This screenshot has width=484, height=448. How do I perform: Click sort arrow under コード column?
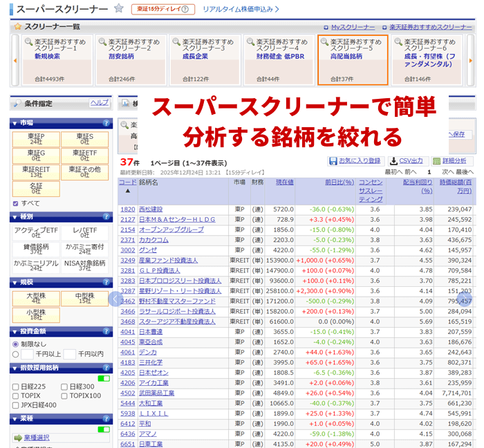pyautogui.click(x=128, y=191)
